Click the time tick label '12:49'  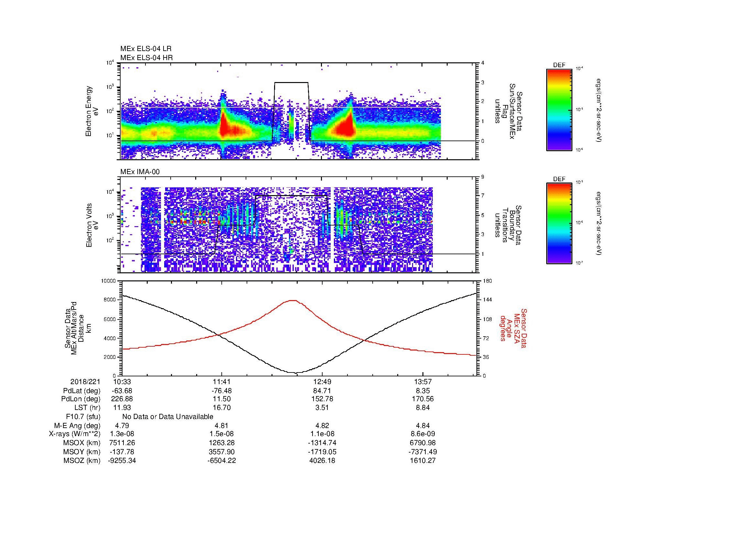pyautogui.click(x=322, y=382)
